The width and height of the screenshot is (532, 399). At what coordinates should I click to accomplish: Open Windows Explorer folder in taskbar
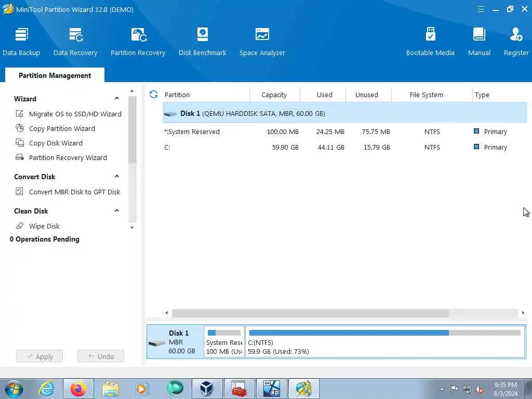pyautogui.click(x=111, y=389)
